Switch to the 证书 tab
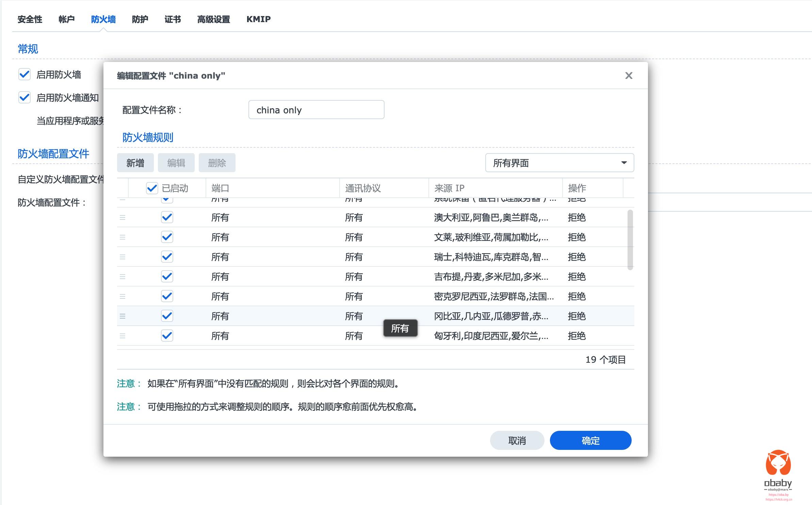 tap(173, 19)
